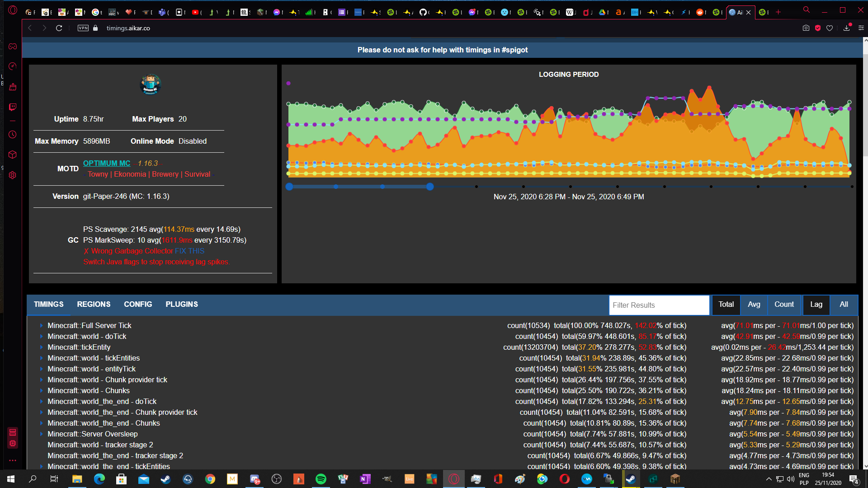Switch to the REGIONS tab
Viewport: 868px width, 488px height.
coord(94,305)
